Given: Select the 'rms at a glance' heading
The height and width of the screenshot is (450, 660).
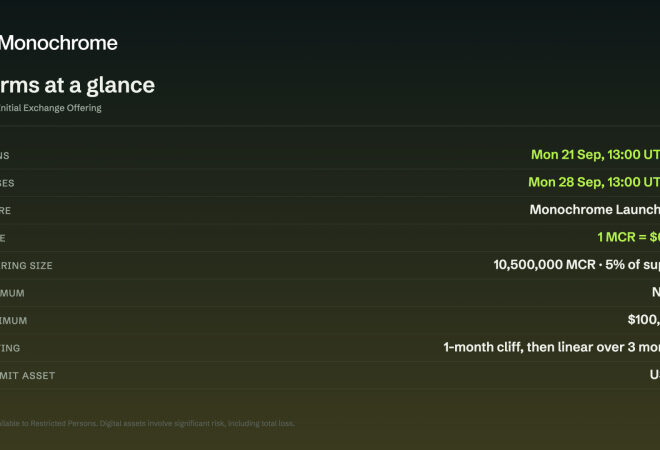Looking at the screenshot, I should [x=77, y=85].
